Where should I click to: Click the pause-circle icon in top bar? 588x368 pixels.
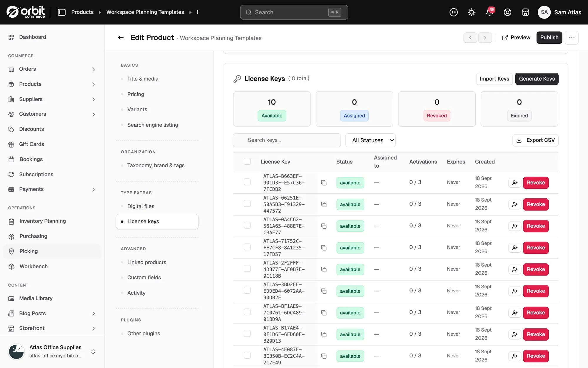pyautogui.click(x=454, y=12)
